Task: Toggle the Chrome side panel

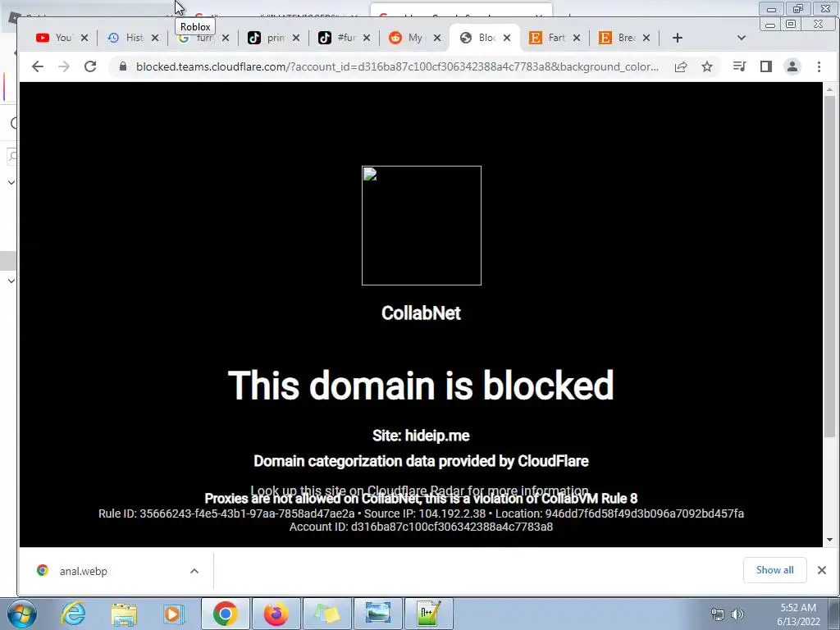Action: (x=766, y=66)
